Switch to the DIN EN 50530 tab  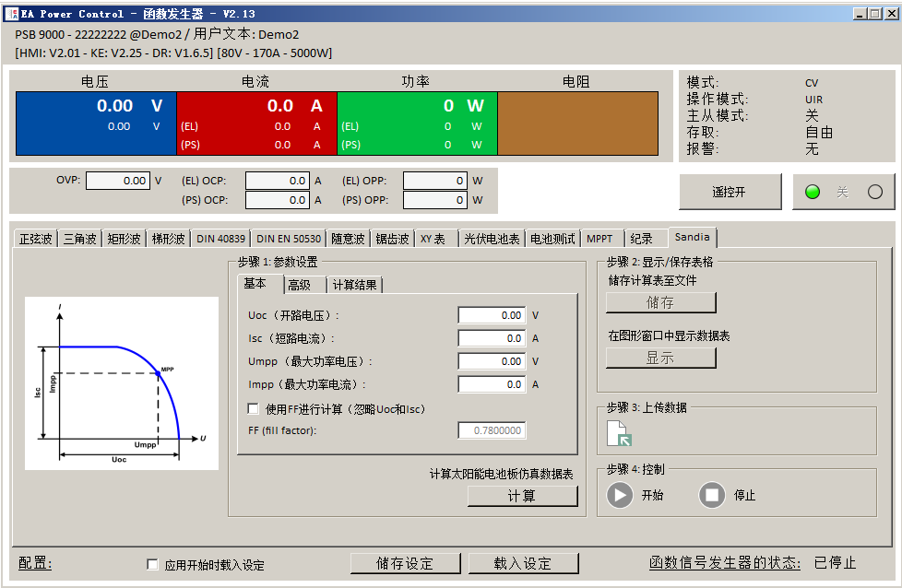[x=289, y=239]
